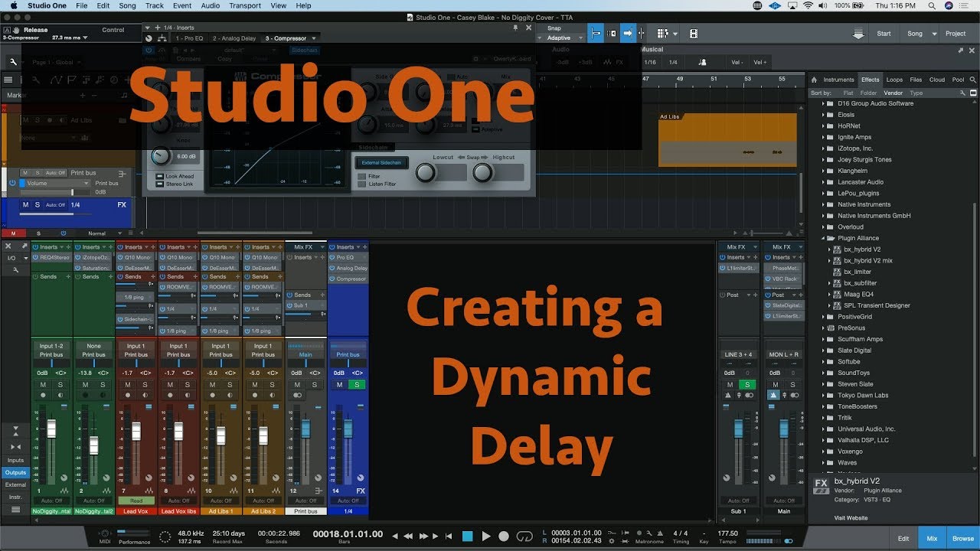
Task: Toggle Solo on Sub 1 output channel
Action: (746, 384)
